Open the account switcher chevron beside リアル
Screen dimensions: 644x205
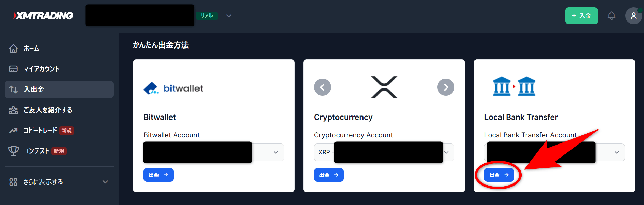(x=229, y=16)
